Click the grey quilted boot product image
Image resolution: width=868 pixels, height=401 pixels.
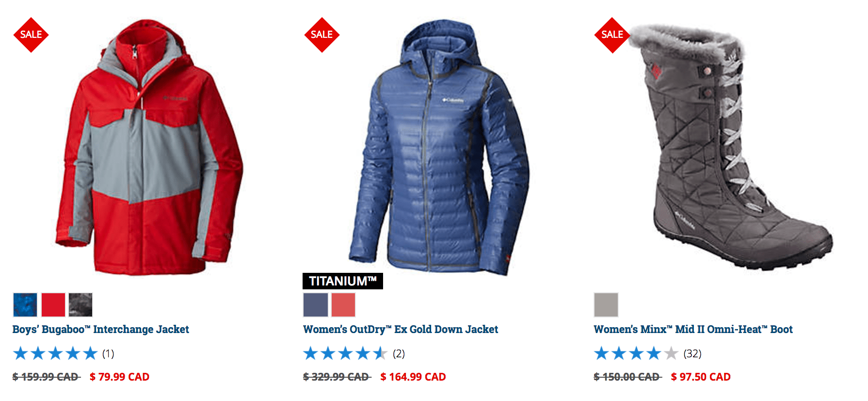click(x=731, y=147)
